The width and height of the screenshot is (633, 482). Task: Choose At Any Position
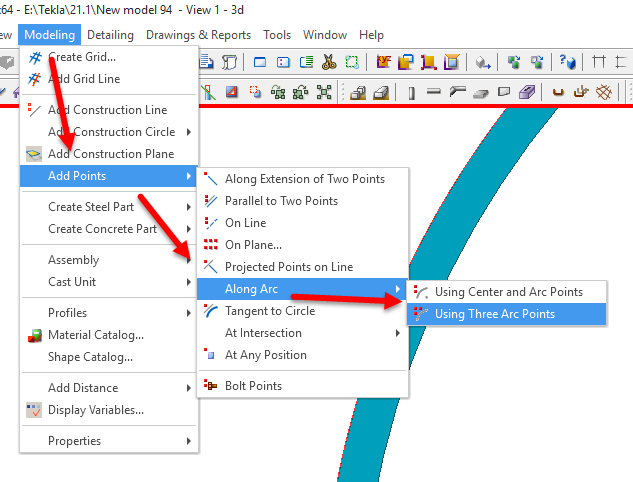[303, 355]
